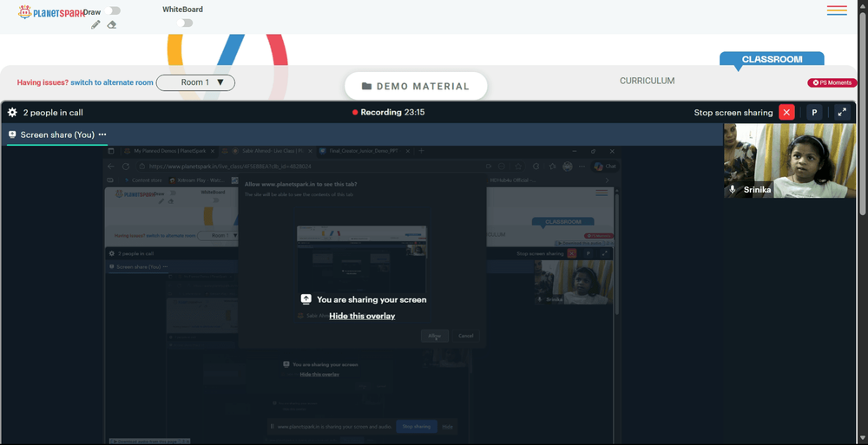Click red X to stop screen sharing
This screenshot has height=445, width=868.
(786, 113)
